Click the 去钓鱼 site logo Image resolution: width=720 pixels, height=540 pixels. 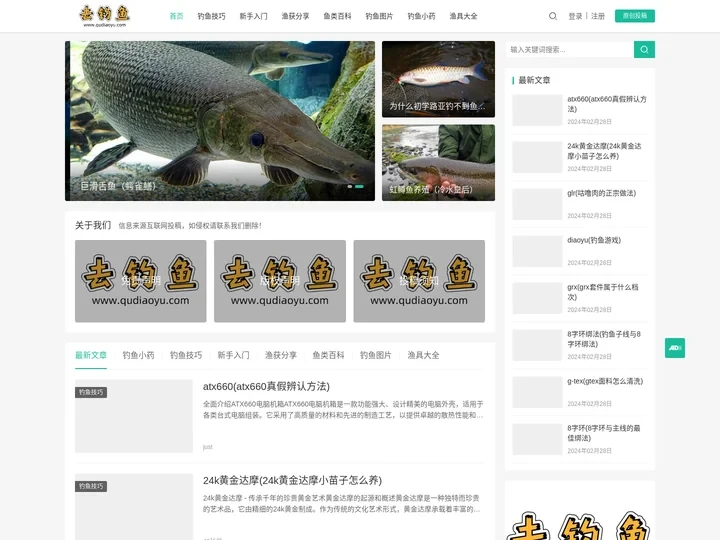coord(105,16)
